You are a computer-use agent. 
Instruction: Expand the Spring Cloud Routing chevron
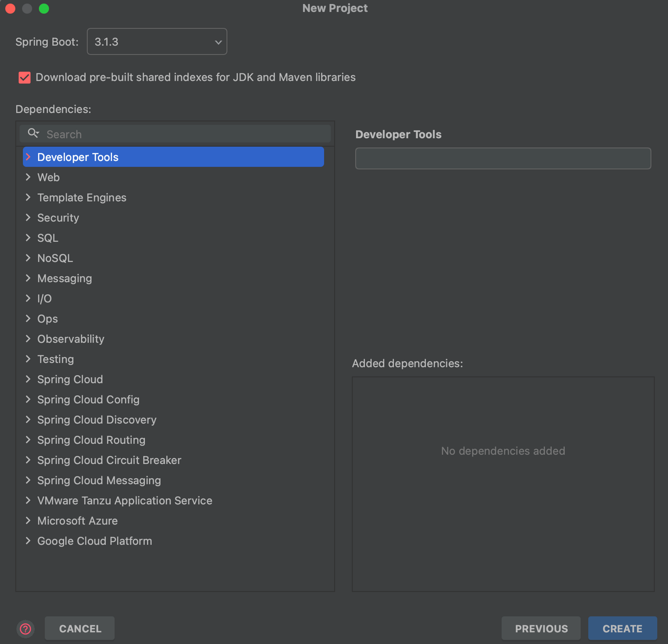[28, 440]
